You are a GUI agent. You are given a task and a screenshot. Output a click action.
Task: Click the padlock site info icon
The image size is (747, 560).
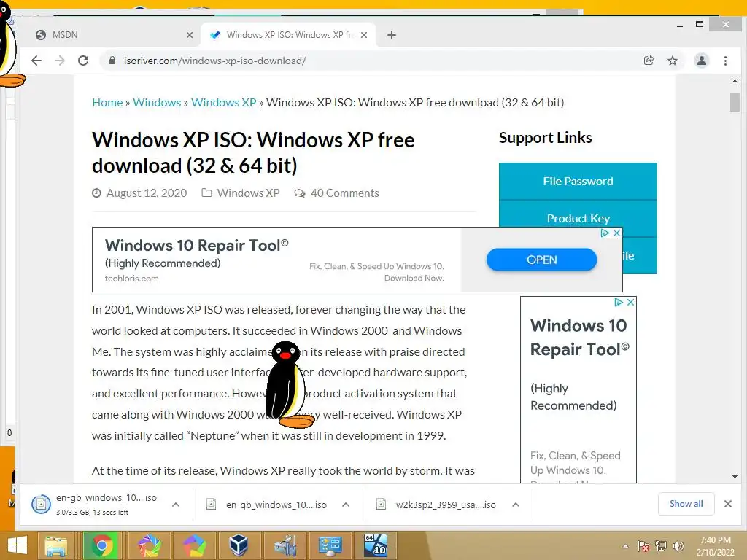pos(112,61)
